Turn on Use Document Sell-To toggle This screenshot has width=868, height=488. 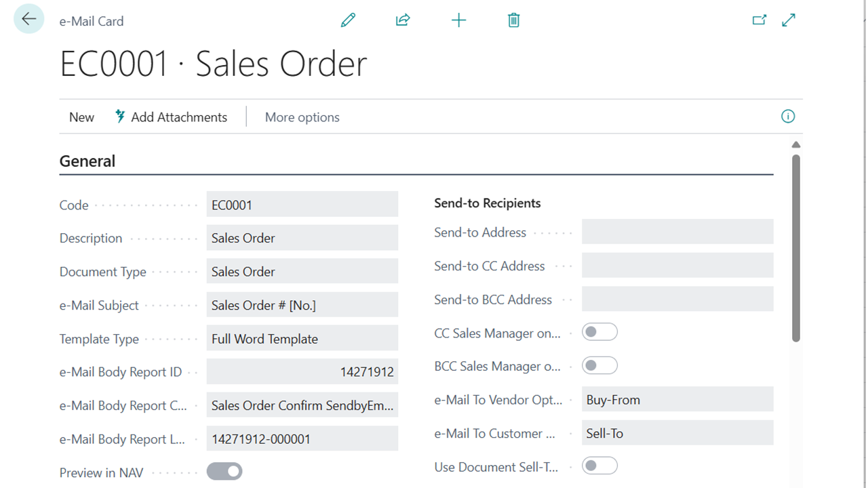pyautogui.click(x=599, y=466)
